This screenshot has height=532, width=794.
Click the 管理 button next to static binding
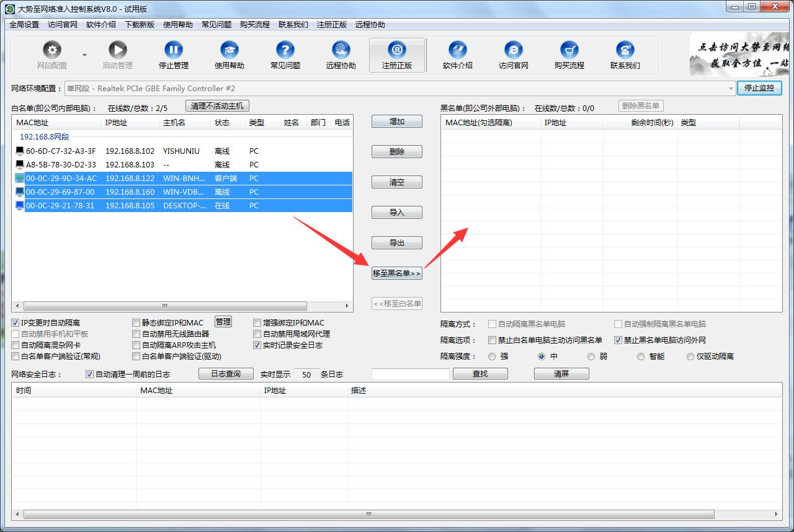point(223,322)
